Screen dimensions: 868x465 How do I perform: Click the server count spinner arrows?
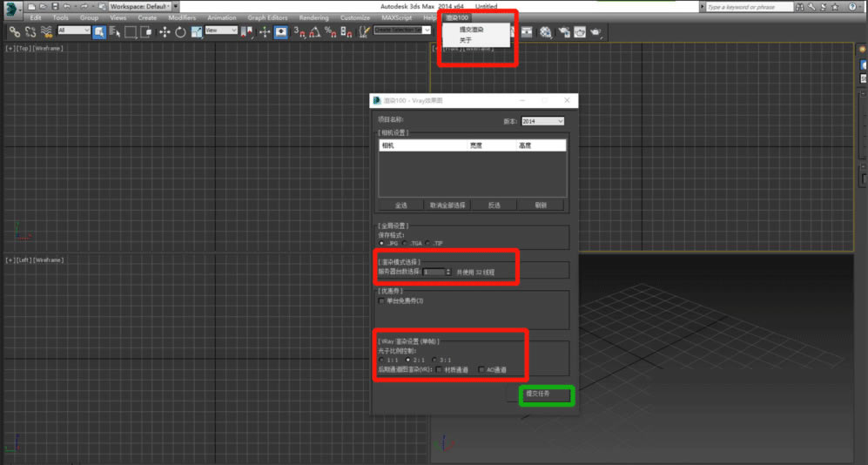(x=448, y=272)
